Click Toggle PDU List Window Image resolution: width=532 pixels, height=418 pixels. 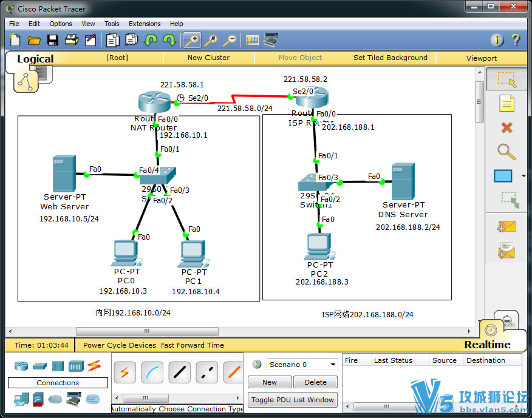(x=293, y=400)
